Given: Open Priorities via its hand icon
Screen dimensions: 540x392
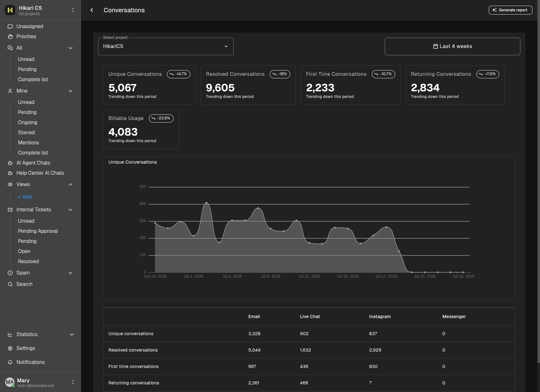Looking at the screenshot, I should point(10,37).
